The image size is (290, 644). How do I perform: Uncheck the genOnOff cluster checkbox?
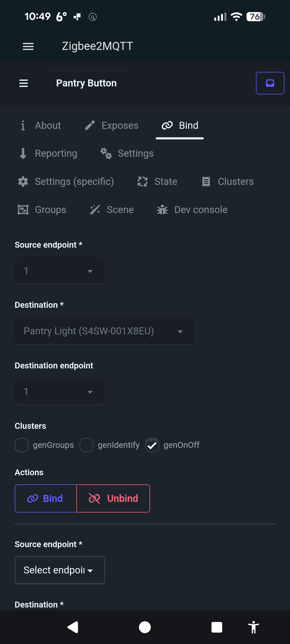click(152, 445)
